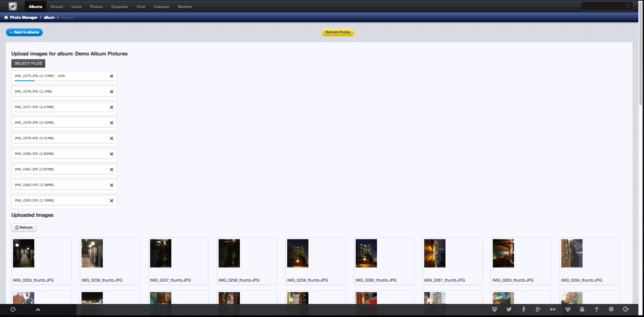This screenshot has height=317, width=644.
Task: Open the Google Plus icon
Action: pyautogui.click(x=538, y=309)
